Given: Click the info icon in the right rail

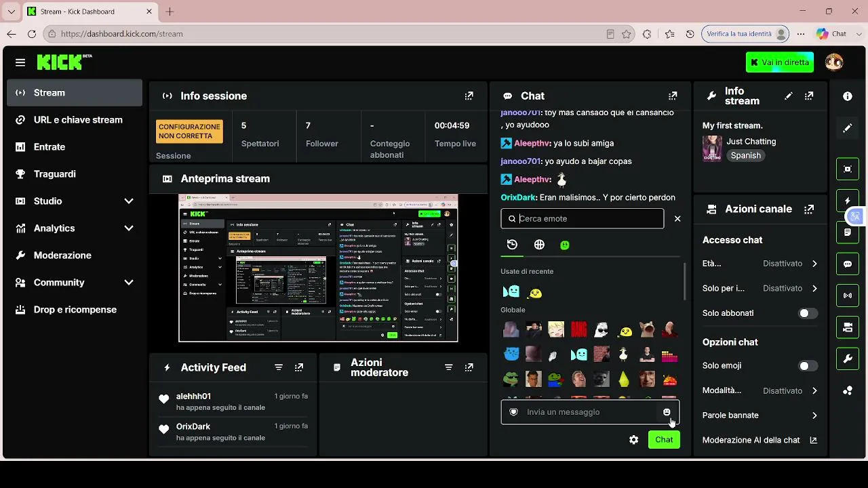Looking at the screenshot, I should (848, 96).
